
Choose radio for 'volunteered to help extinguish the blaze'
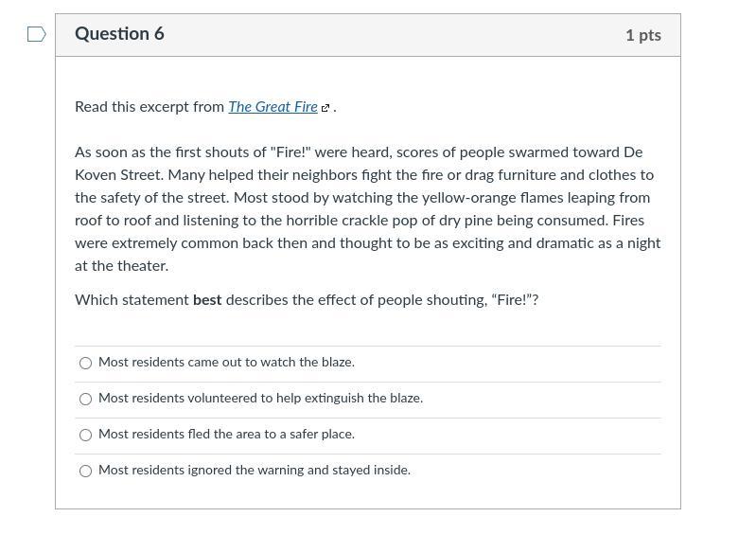click(86, 399)
